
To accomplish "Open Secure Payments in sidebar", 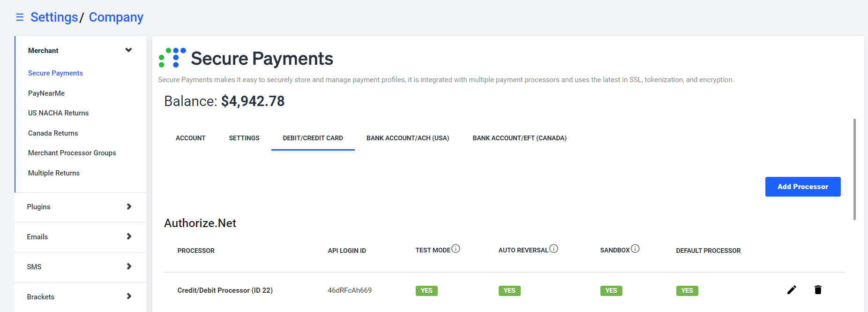I will (55, 73).
